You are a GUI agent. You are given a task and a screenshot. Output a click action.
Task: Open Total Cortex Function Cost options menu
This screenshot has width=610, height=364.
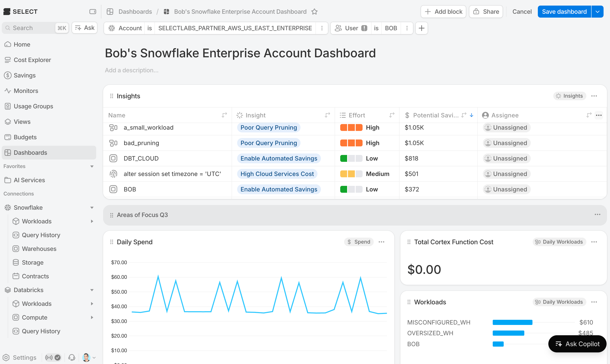[x=594, y=242]
